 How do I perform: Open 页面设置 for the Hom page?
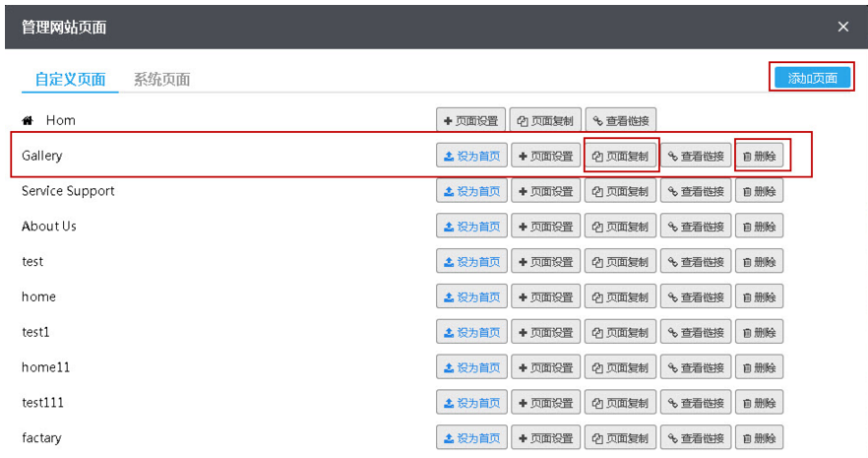click(x=471, y=120)
